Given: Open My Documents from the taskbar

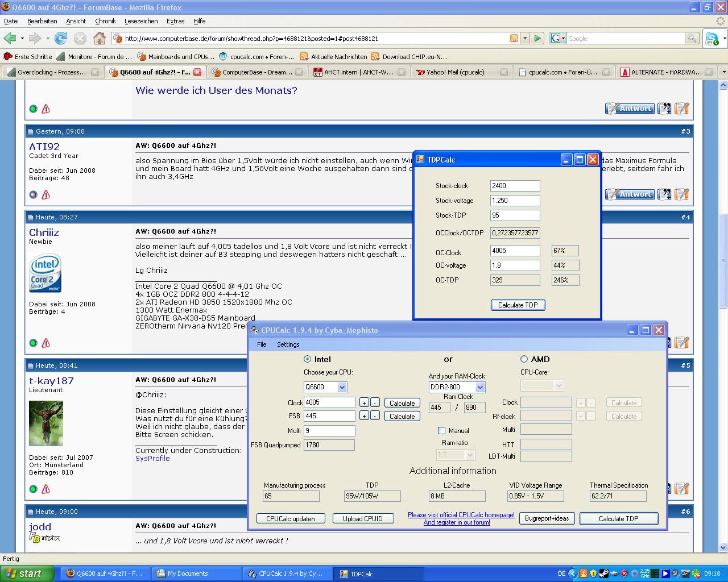Looking at the screenshot, I should click(198, 573).
